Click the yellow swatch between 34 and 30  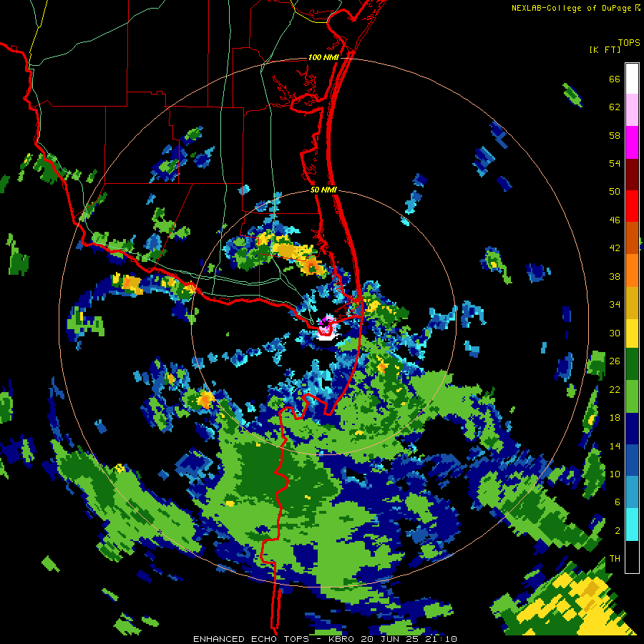632,333
